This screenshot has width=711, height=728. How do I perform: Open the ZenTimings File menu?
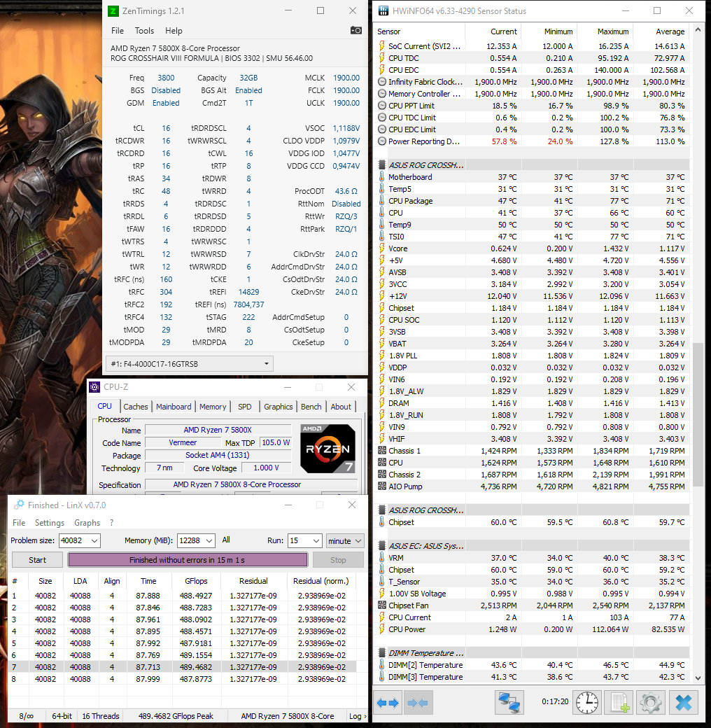(x=118, y=31)
